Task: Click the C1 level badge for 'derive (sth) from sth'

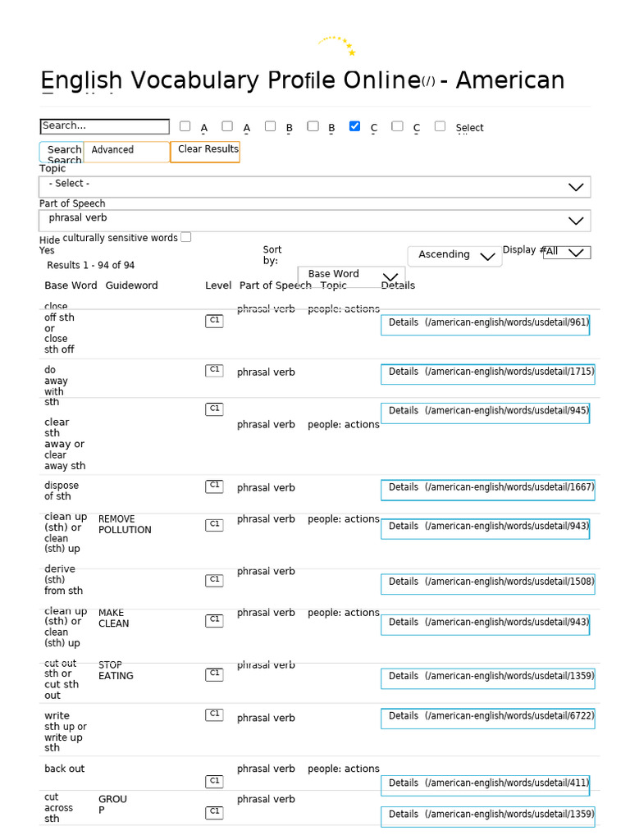Action: tap(214, 581)
